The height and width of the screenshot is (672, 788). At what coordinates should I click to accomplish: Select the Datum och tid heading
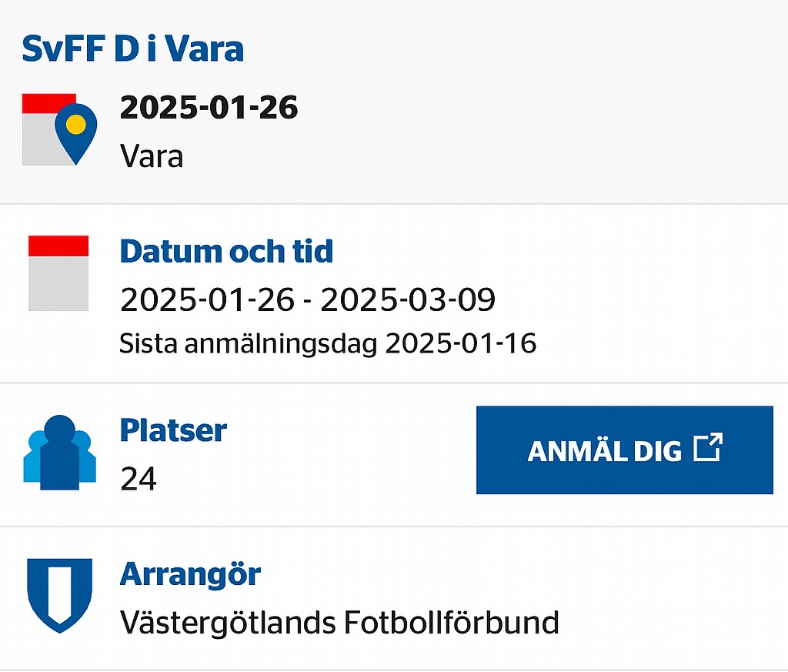226,251
